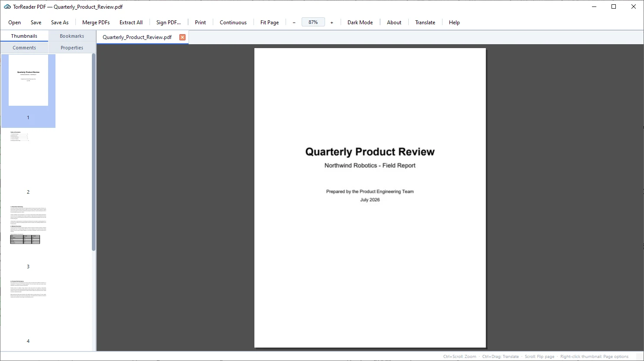644x361 pixels.
Task: Click the thumbnails panel scrollbar
Action: pyautogui.click(x=94, y=152)
